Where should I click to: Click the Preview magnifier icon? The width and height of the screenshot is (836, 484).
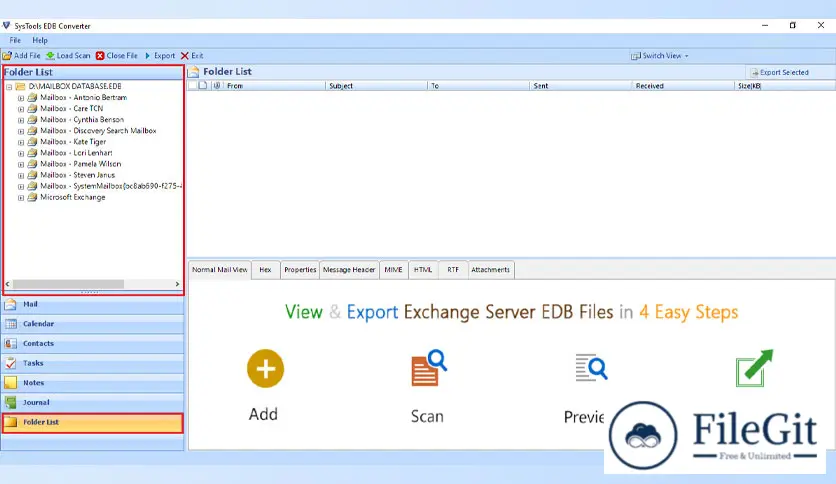pos(591,367)
